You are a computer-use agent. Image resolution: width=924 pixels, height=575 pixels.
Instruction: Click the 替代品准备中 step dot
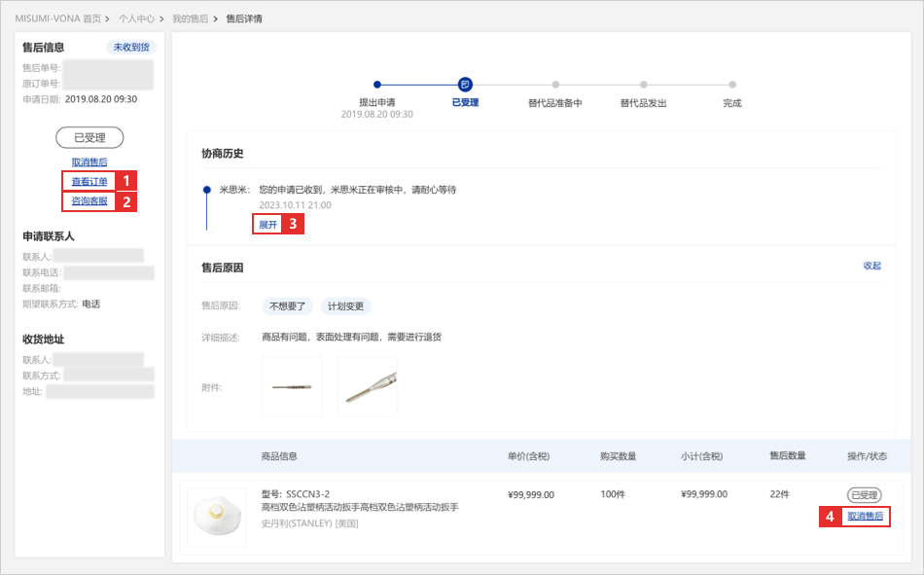[x=555, y=85]
